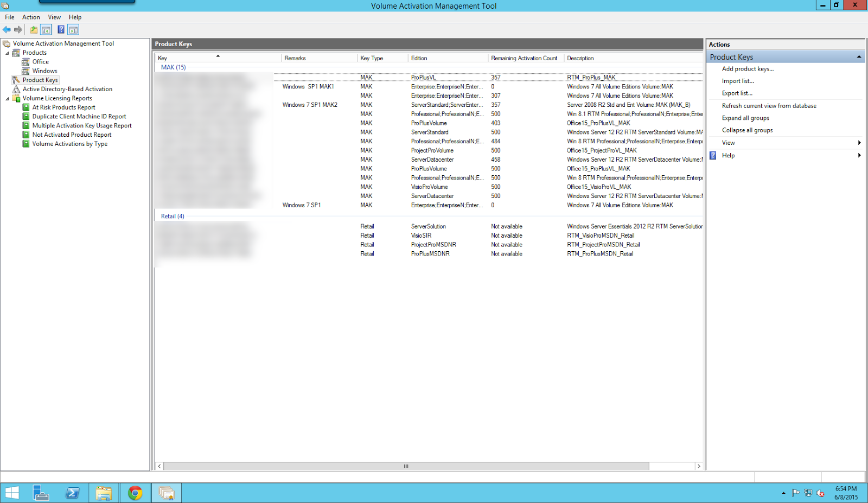Screen dimensions: 868x503
Task: Click the scroll right arrow
Action: pyautogui.click(x=699, y=466)
